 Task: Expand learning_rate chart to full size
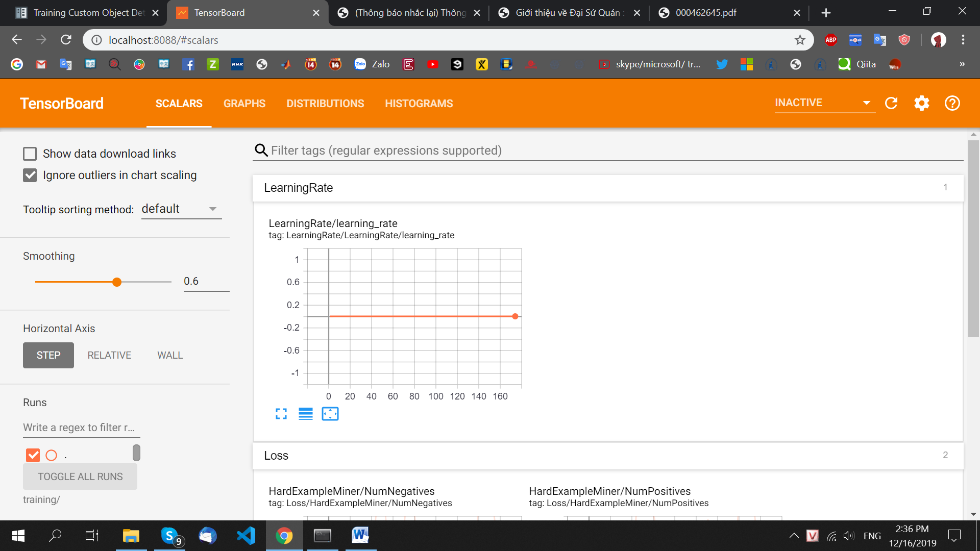281,414
